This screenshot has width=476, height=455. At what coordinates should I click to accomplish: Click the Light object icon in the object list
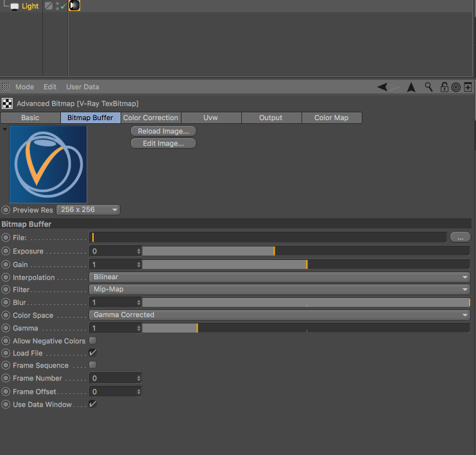pyautogui.click(x=14, y=6)
